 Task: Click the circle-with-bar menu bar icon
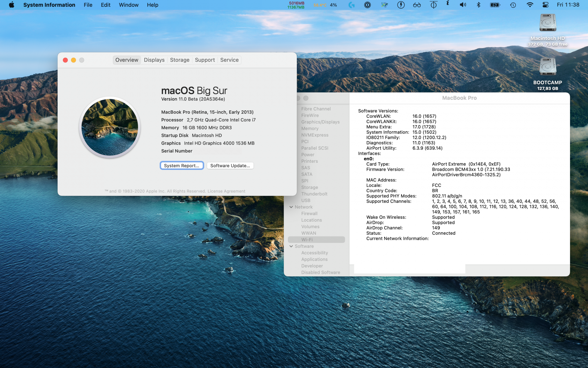click(x=433, y=5)
